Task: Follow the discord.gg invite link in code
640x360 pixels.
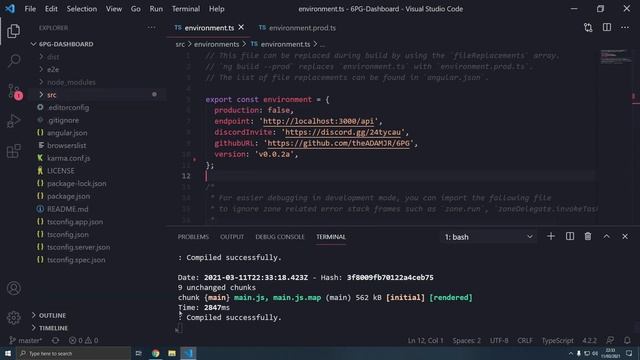Action: click(343, 132)
